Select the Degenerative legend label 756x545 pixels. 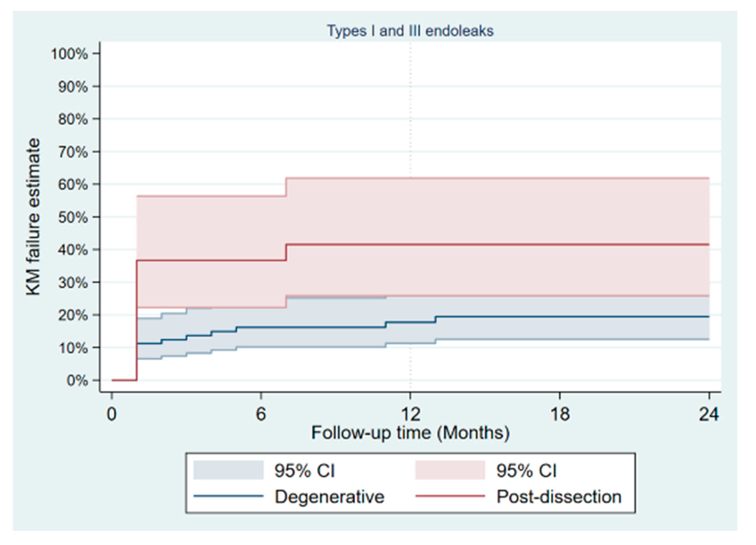point(329,497)
